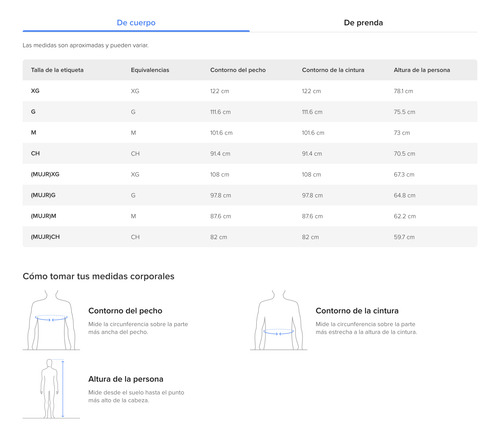Image resolution: width=500 pixels, height=438 pixels.
Task: Select the De cuerpo tab
Action: (136, 23)
